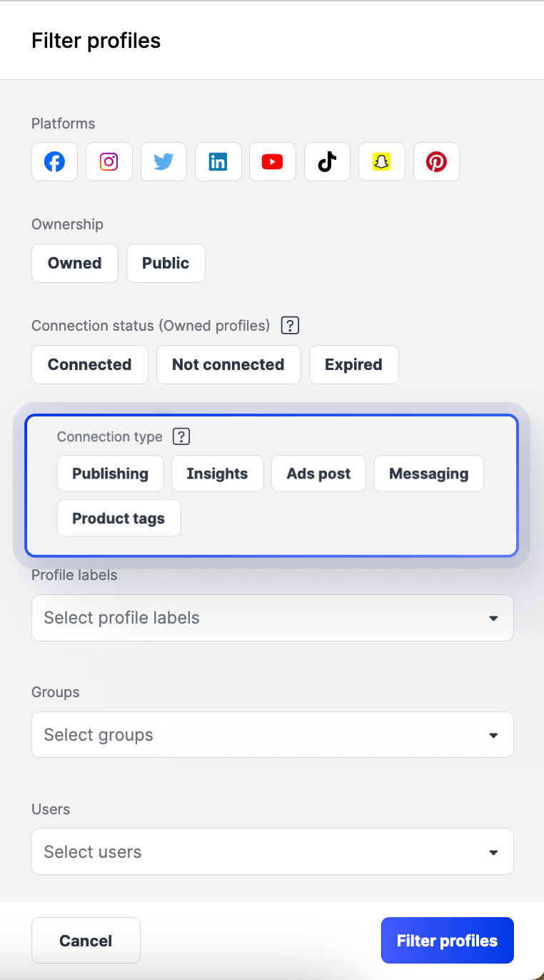Toggle the Publishing connection type

[x=111, y=474]
